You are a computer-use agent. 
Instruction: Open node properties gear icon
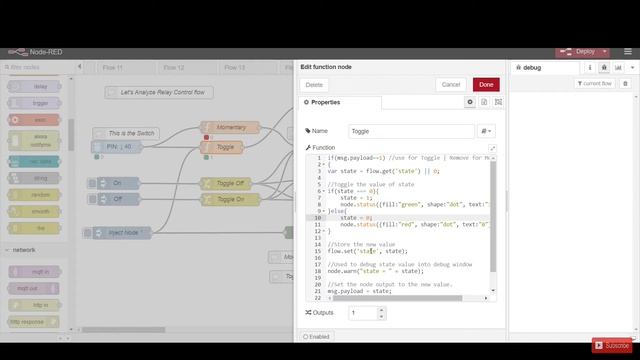click(470, 102)
